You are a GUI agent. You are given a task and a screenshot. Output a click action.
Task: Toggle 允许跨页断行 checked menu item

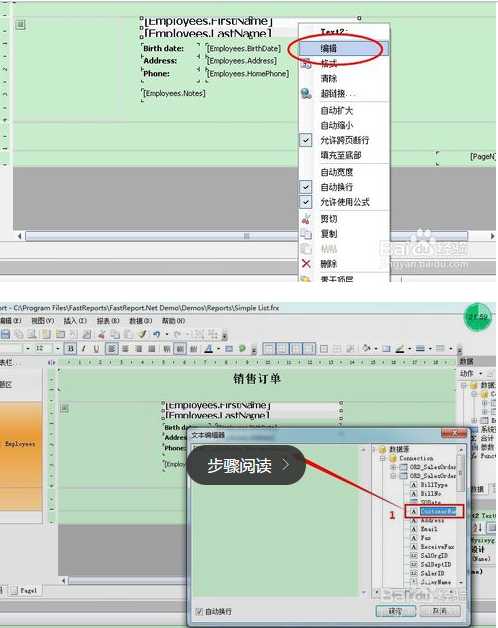point(343,140)
